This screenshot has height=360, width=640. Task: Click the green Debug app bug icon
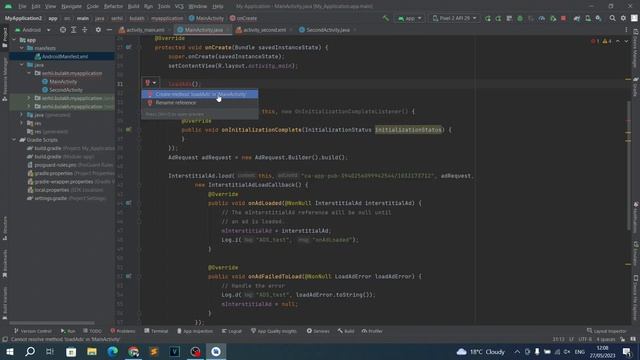click(520, 18)
